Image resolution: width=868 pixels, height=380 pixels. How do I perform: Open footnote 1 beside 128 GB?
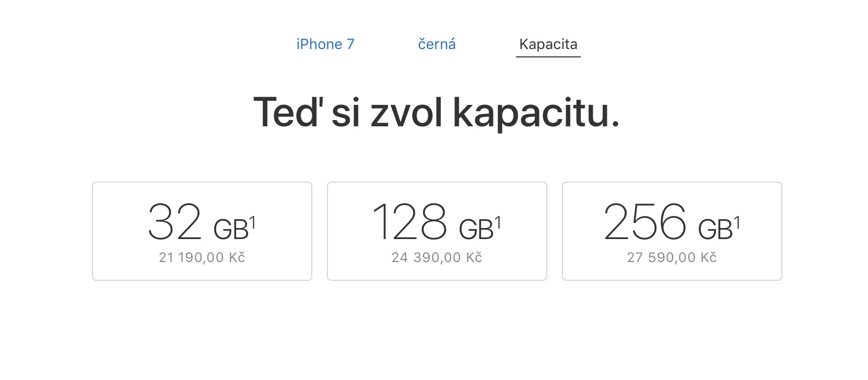click(498, 223)
